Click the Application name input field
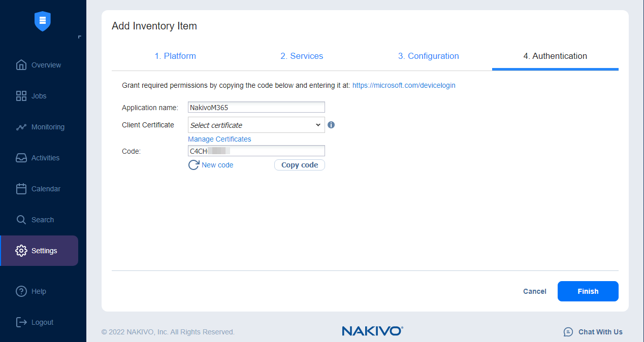Image resolution: width=644 pixels, height=342 pixels. click(x=256, y=107)
